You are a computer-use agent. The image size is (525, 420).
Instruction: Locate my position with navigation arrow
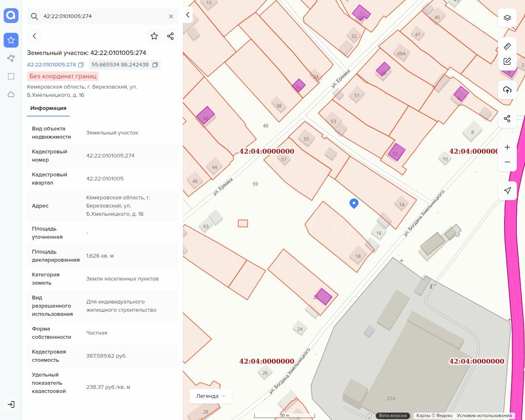(x=507, y=190)
